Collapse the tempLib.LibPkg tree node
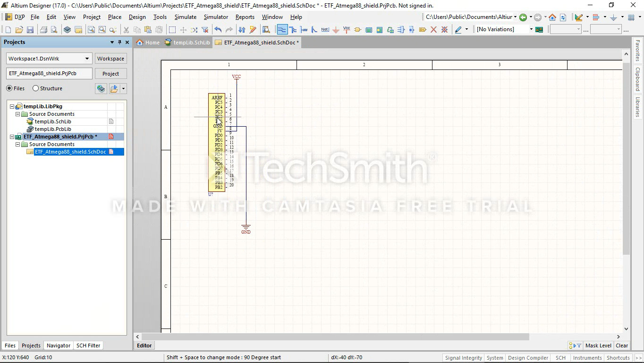644x363 pixels. pos(12,106)
